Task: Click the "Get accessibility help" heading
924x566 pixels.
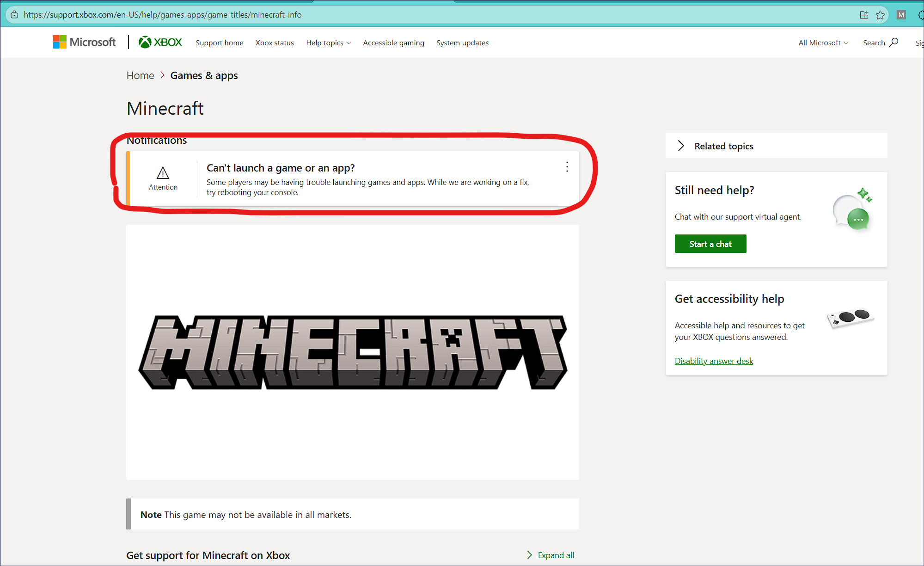Action: point(729,299)
